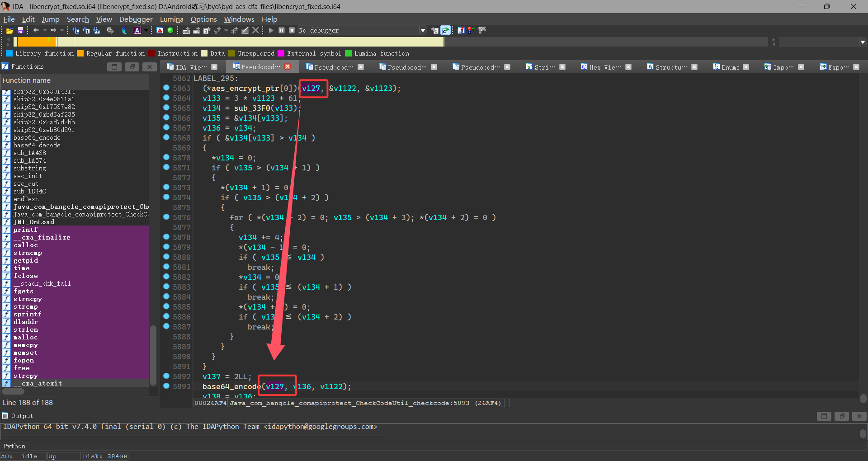The height and width of the screenshot is (461, 868).
Task: Click the red warning triangle toolbar icon
Action: coord(160,30)
